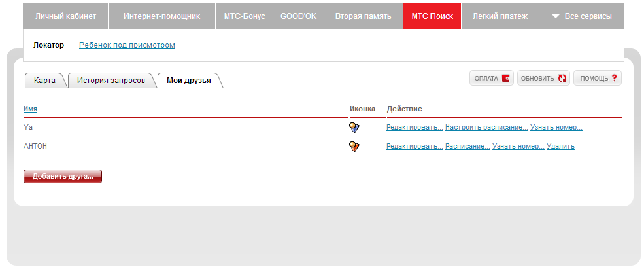Click the red wallet icon on ОПЛАТА
Screen dimensions: 644x269
(505, 78)
